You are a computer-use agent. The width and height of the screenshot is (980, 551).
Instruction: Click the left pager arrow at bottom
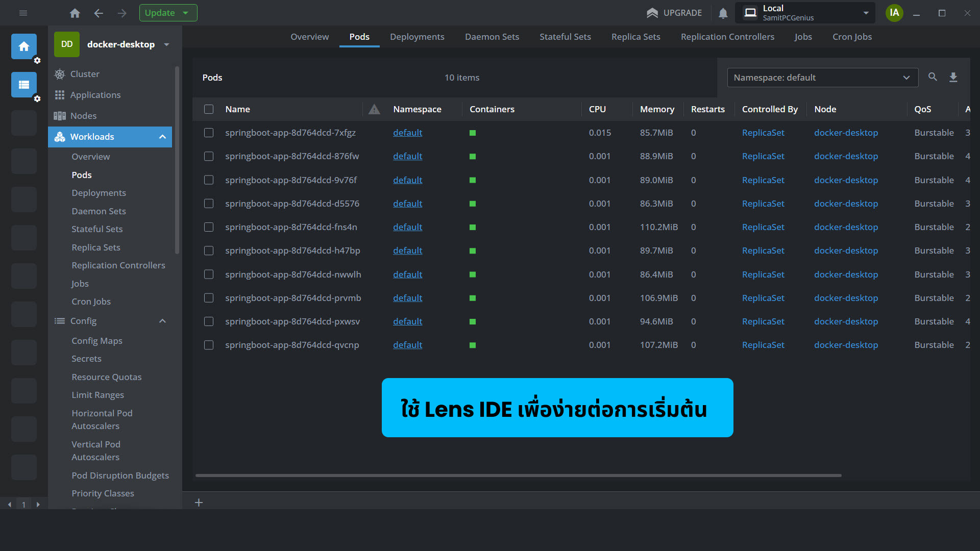pos(10,505)
